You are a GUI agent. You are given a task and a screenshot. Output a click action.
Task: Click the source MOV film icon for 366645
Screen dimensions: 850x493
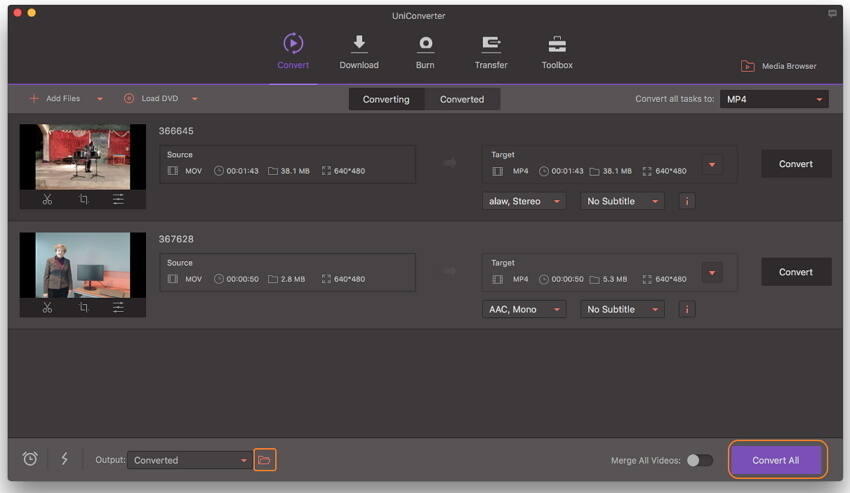172,171
